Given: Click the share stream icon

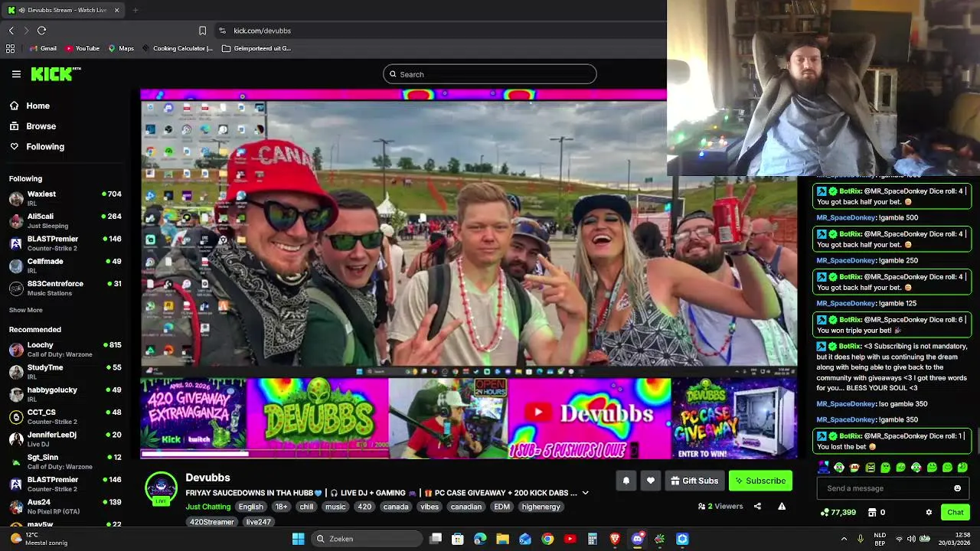Looking at the screenshot, I should coord(757,506).
